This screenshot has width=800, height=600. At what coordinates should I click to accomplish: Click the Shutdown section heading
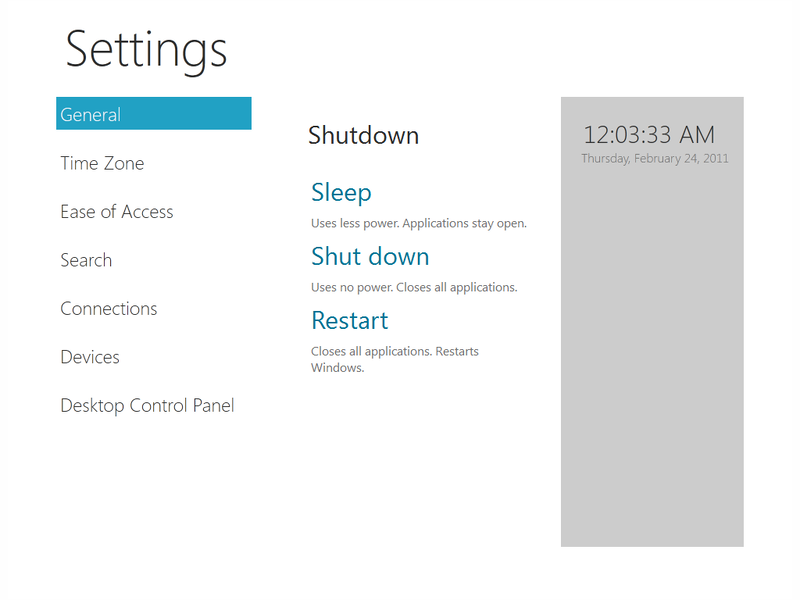point(364,135)
